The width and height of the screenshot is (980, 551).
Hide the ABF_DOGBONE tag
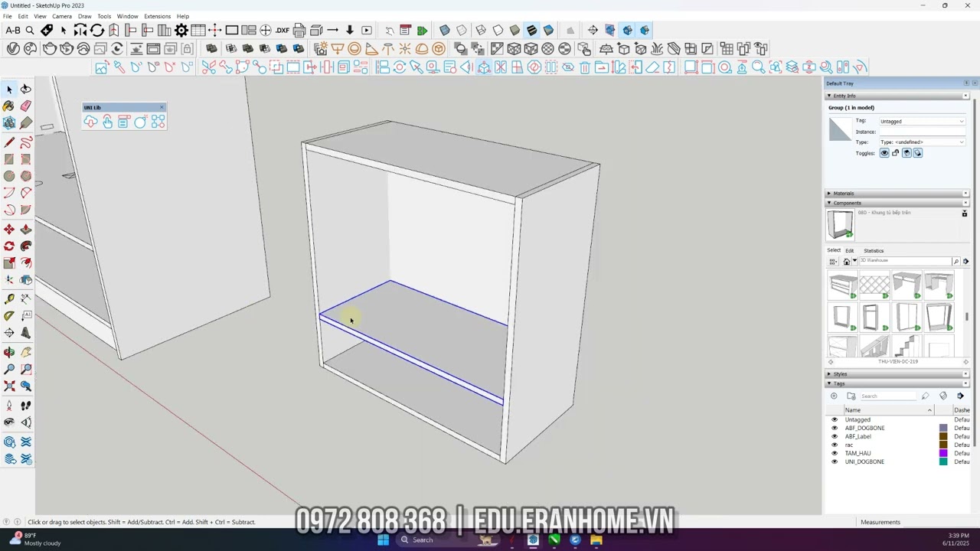pos(835,428)
